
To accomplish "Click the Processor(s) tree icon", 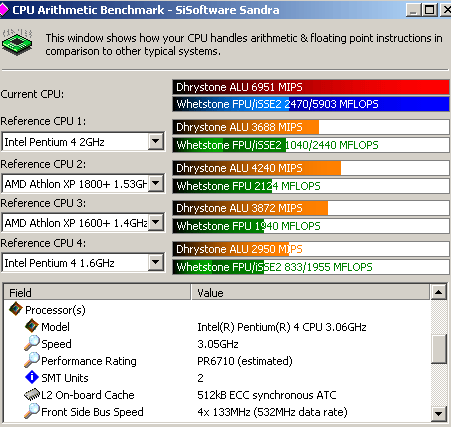I will (15, 309).
